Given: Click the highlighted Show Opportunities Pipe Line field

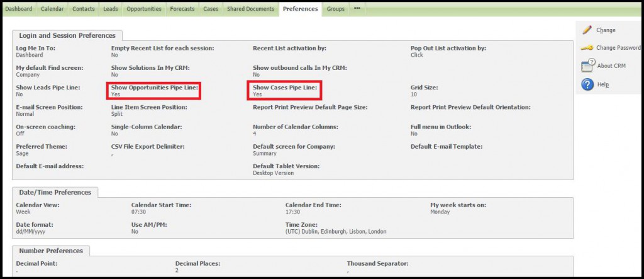Looking at the screenshot, I should [155, 91].
